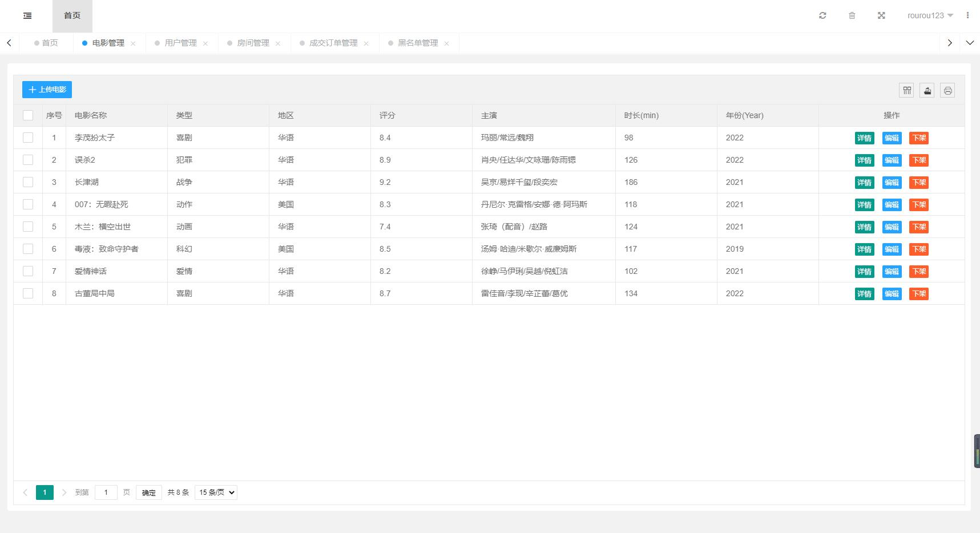Viewport: 980px width, 533px height.
Task: Switch to the 电影管理 tab
Action: tap(108, 43)
